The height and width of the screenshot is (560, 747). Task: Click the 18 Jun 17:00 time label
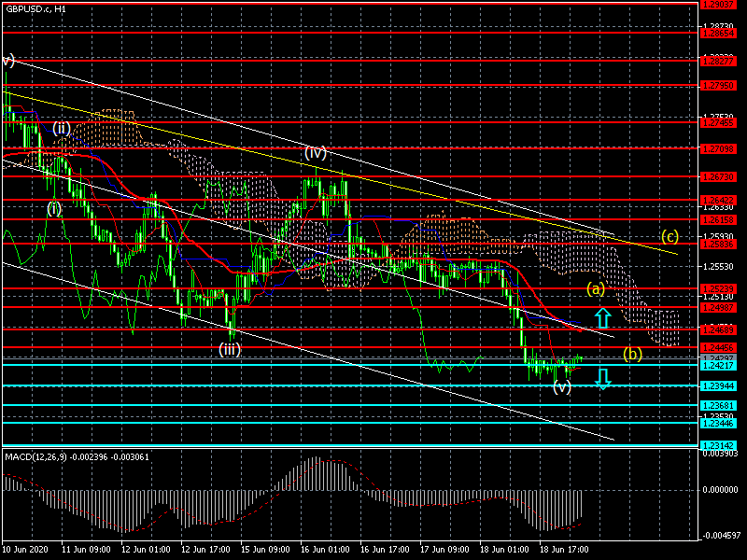pos(564,550)
